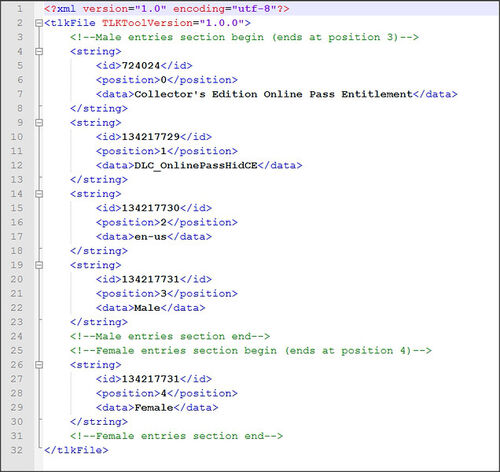The image size is (500, 472).
Task: Place cursor in DLC_OnlinePassHidCE data text
Action: point(196,165)
